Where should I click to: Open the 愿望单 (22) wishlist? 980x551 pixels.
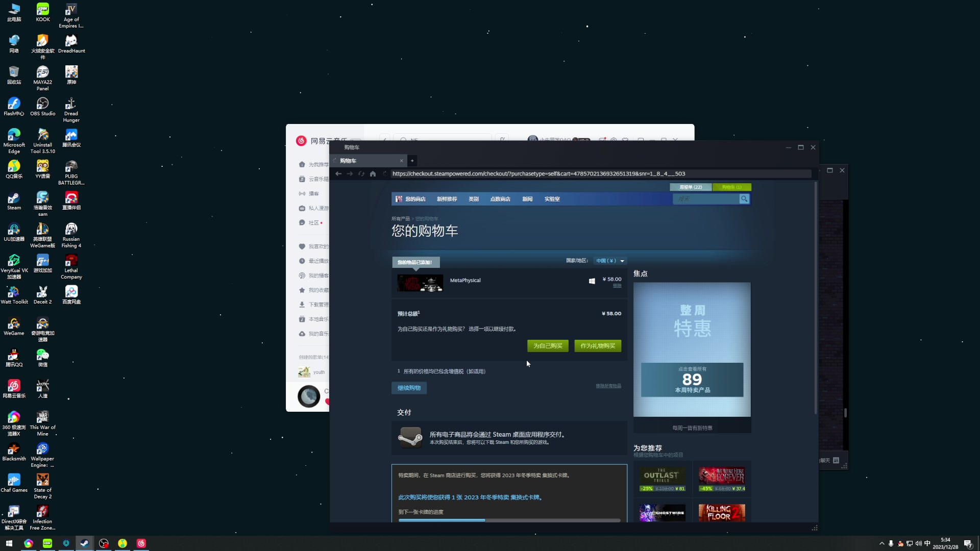tap(691, 187)
